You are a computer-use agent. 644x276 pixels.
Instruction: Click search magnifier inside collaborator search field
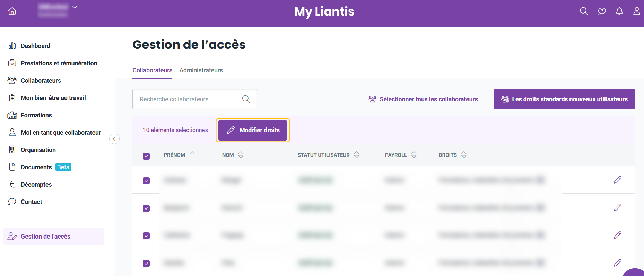tap(246, 99)
